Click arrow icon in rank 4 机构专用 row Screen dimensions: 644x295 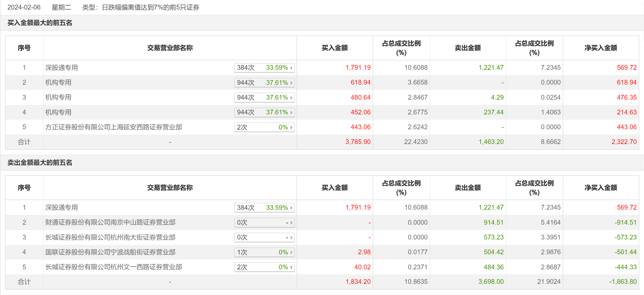point(291,112)
